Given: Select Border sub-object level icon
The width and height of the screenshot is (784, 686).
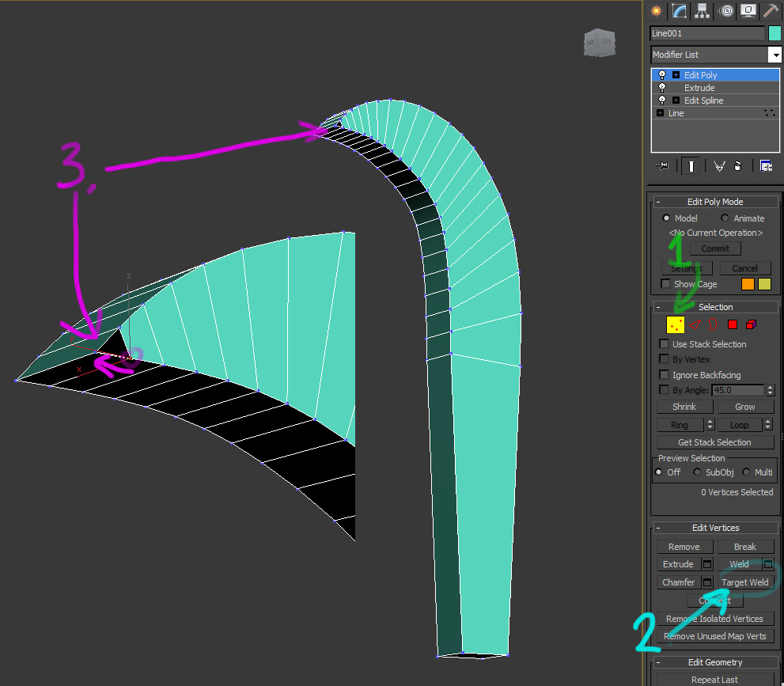Looking at the screenshot, I should point(714,324).
